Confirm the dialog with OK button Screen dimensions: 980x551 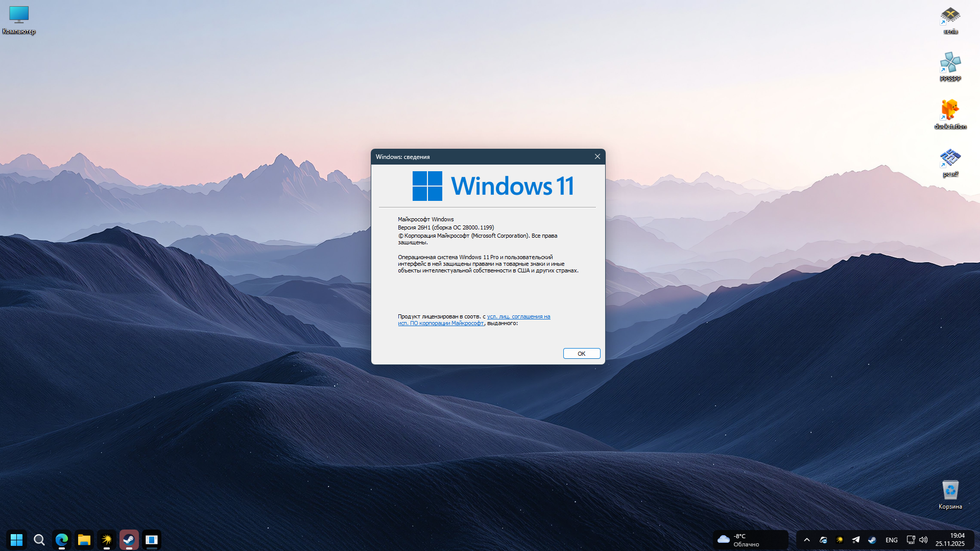(x=582, y=354)
